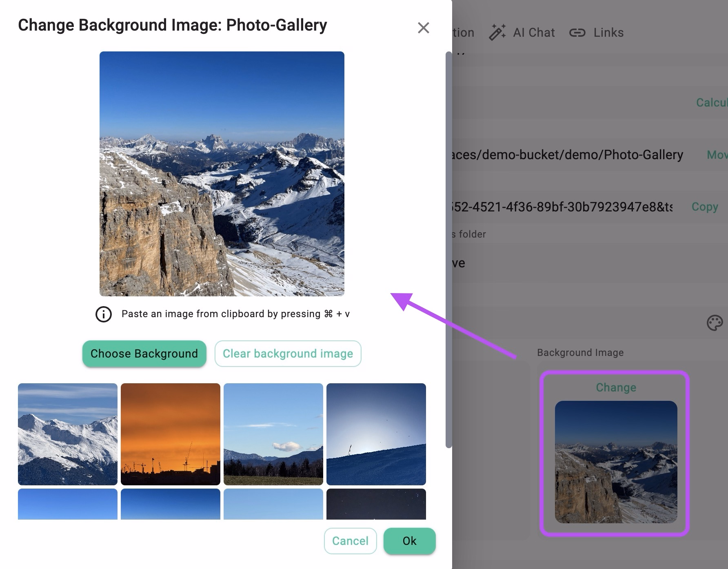Image resolution: width=728 pixels, height=569 pixels.
Task: Confirm with the Ok button
Action: [409, 541]
